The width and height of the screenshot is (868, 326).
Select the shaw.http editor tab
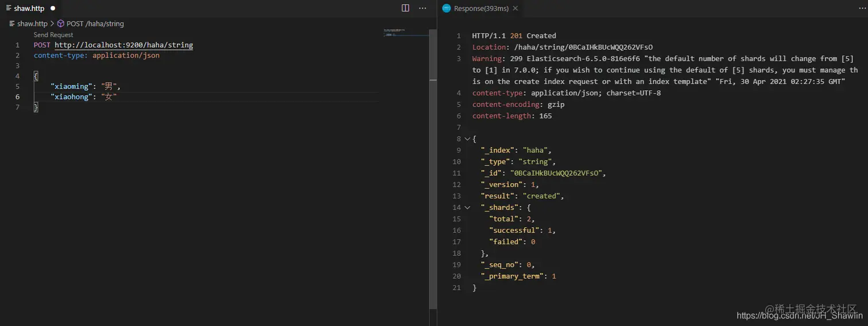[31, 8]
